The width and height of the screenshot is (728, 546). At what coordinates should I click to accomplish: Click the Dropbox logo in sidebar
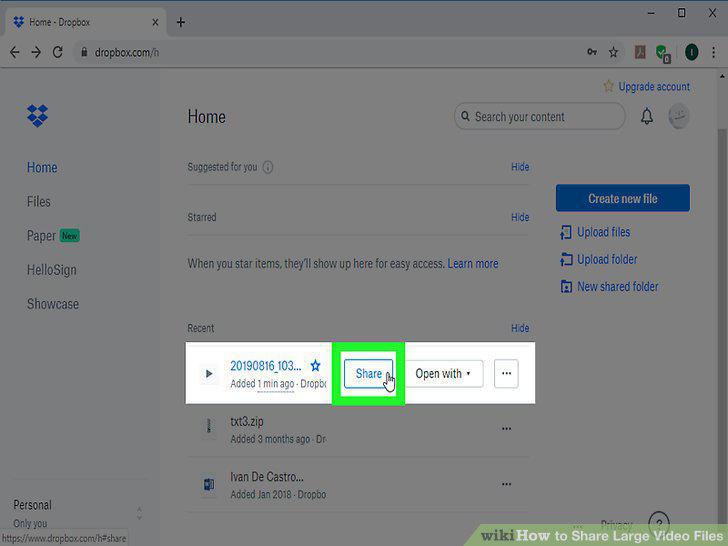tap(37, 115)
